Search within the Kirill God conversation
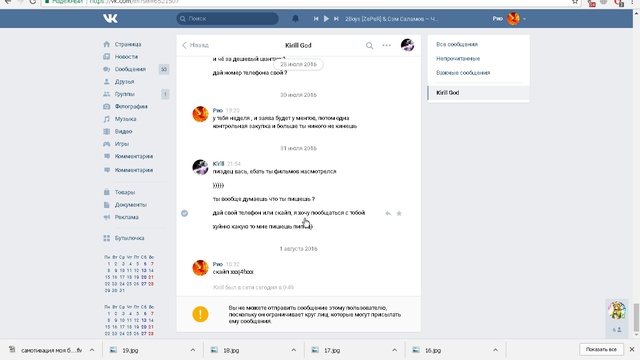 point(369,45)
